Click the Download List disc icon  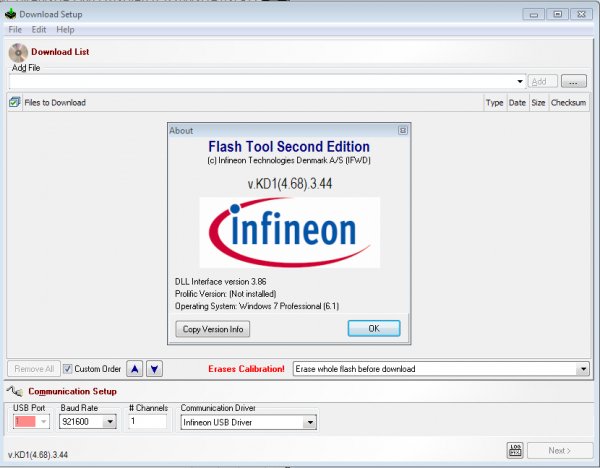(x=18, y=53)
